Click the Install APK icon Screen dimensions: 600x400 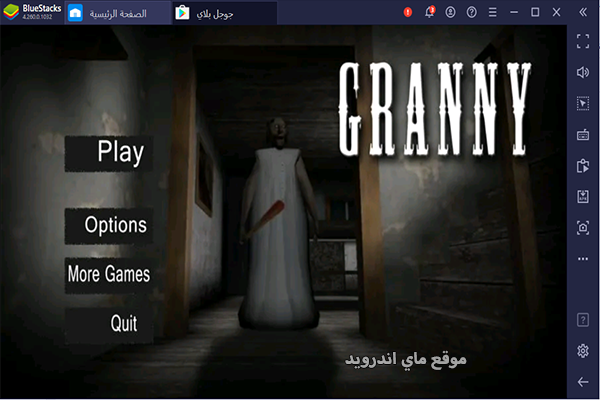tap(583, 197)
